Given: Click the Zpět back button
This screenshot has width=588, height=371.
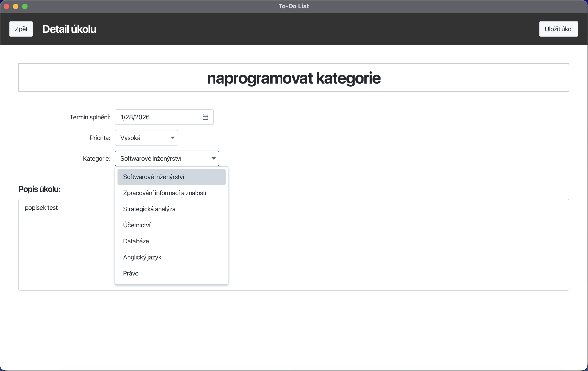Looking at the screenshot, I should point(21,29).
